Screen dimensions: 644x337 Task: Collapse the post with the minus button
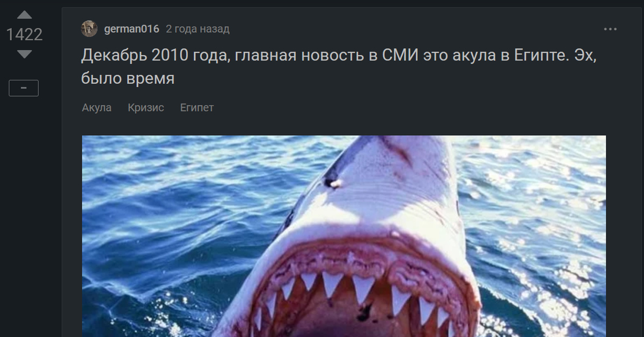pyautogui.click(x=24, y=88)
